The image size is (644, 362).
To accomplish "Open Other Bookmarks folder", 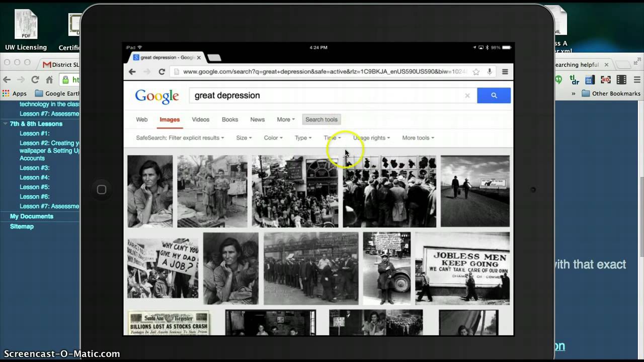I will pyautogui.click(x=611, y=94).
